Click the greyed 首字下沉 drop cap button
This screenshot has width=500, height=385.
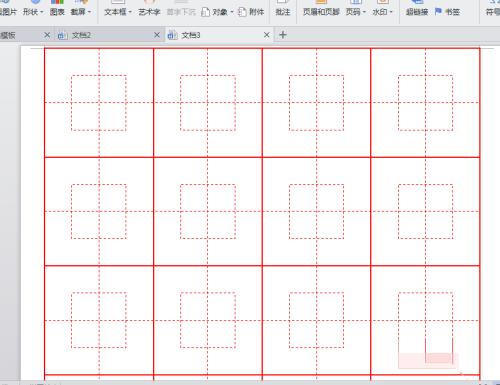pos(181,12)
